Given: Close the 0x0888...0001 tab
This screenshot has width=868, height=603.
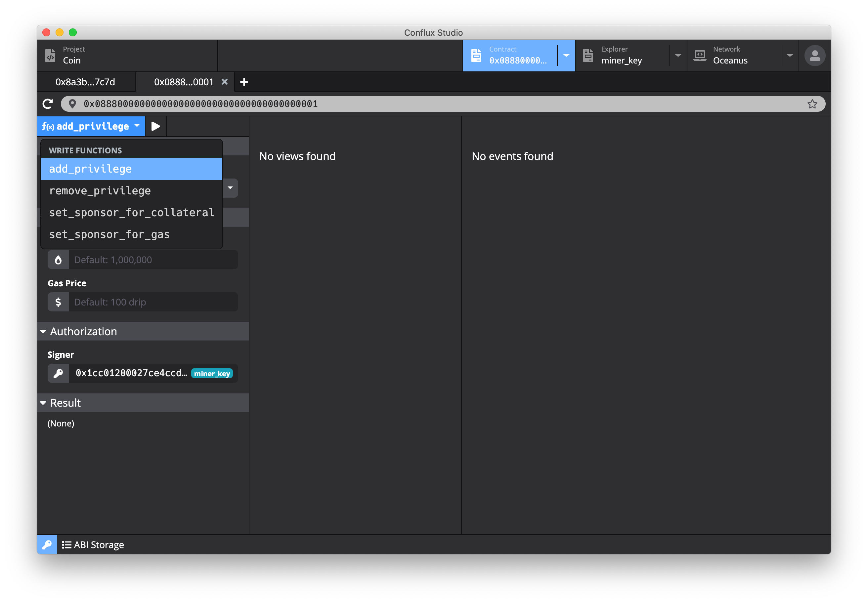Looking at the screenshot, I should (225, 82).
